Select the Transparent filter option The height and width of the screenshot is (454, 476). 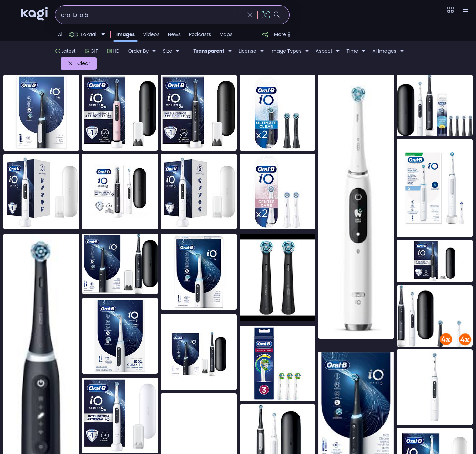tap(209, 51)
